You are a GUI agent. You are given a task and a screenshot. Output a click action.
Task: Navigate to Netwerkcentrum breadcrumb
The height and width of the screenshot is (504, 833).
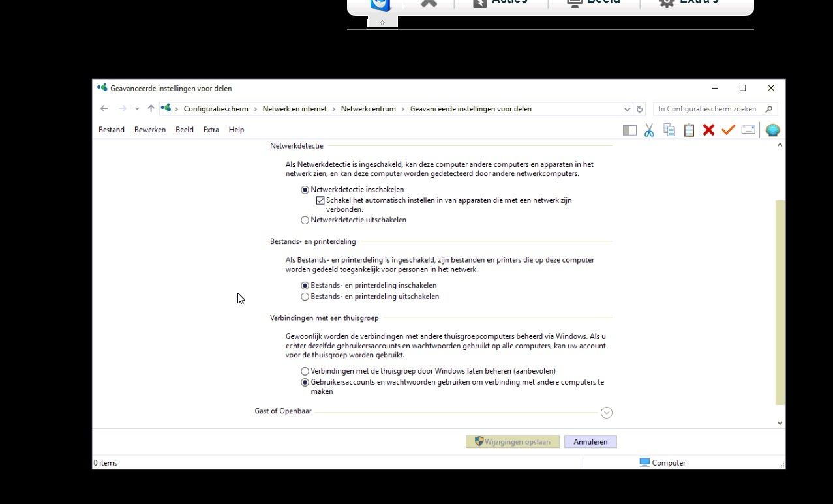[x=368, y=109]
